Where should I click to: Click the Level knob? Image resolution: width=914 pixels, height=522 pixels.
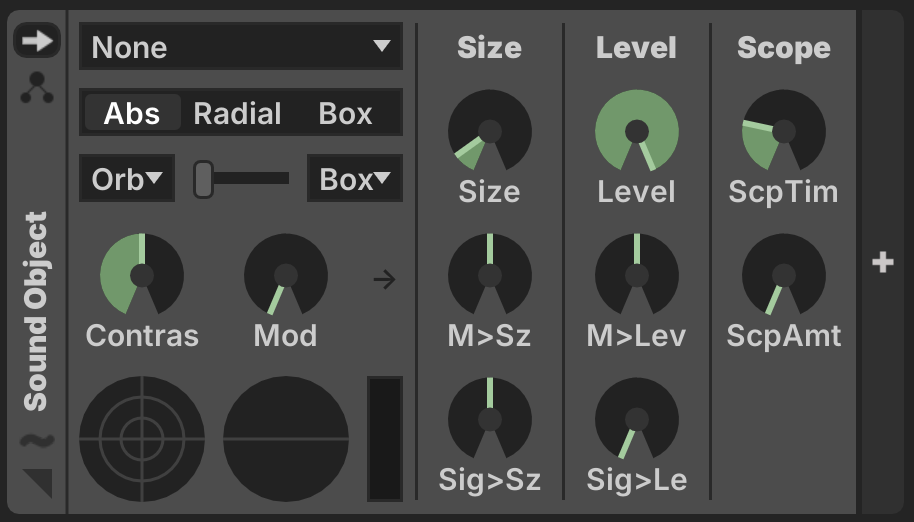pos(637,130)
